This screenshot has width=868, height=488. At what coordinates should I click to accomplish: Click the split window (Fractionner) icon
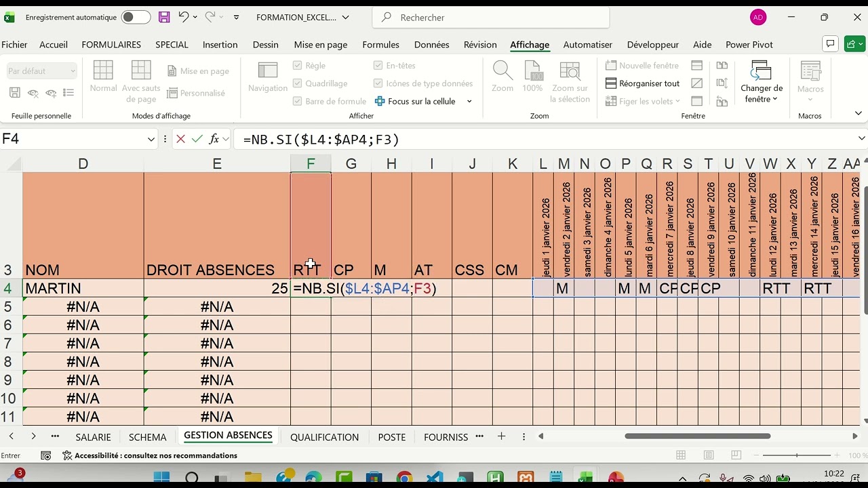coord(696,66)
